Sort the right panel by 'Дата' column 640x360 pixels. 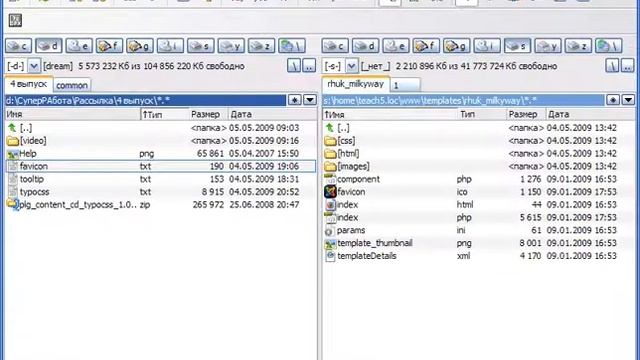click(590, 114)
